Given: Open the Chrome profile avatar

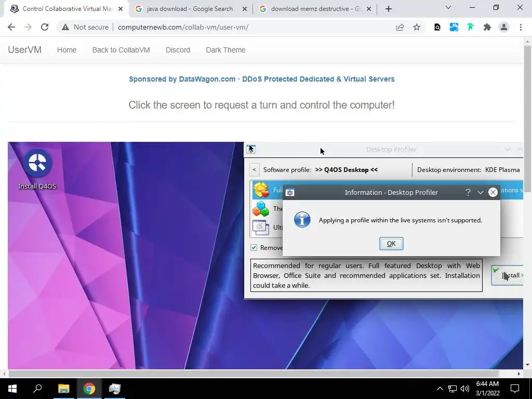Looking at the screenshot, I should (x=504, y=27).
